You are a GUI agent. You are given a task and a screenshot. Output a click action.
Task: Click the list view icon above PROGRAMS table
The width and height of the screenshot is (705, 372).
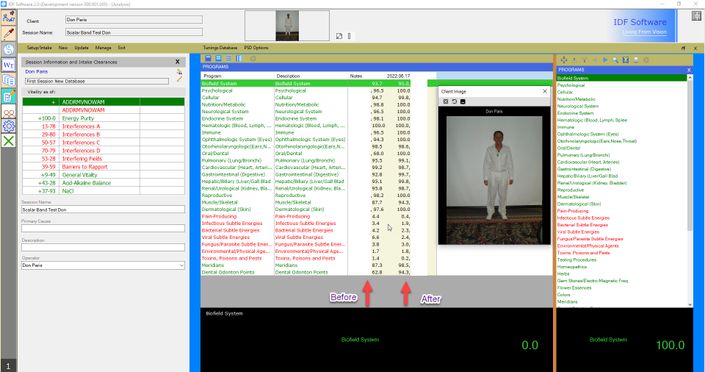(228, 58)
